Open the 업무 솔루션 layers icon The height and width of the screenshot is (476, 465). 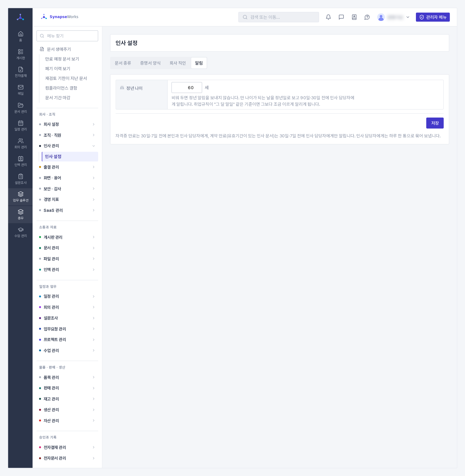(20, 197)
